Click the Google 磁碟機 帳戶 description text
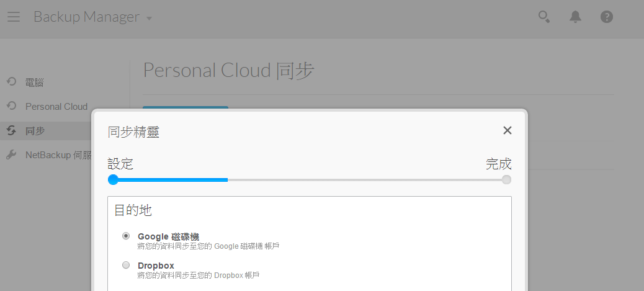The image size is (644, 291). coord(208,246)
